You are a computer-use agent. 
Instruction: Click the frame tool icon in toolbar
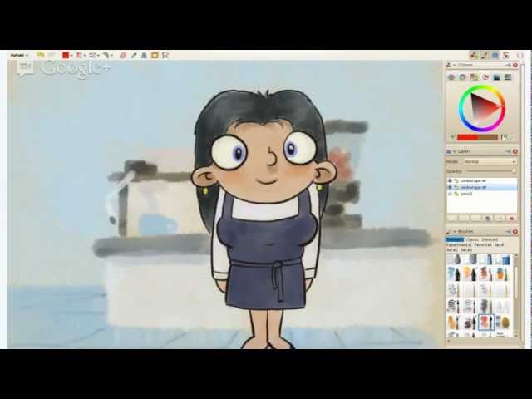coord(155,55)
